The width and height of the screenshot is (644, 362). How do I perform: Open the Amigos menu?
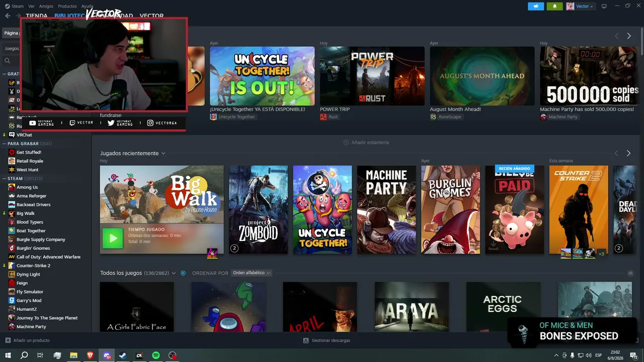pyautogui.click(x=46, y=6)
